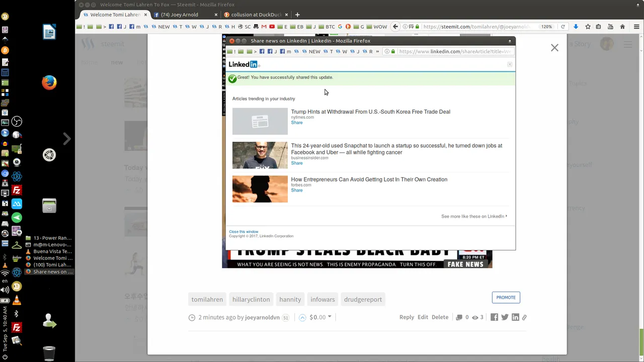Select the tomilahren tag
Image resolution: width=644 pixels, height=362 pixels.
pyautogui.click(x=207, y=299)
